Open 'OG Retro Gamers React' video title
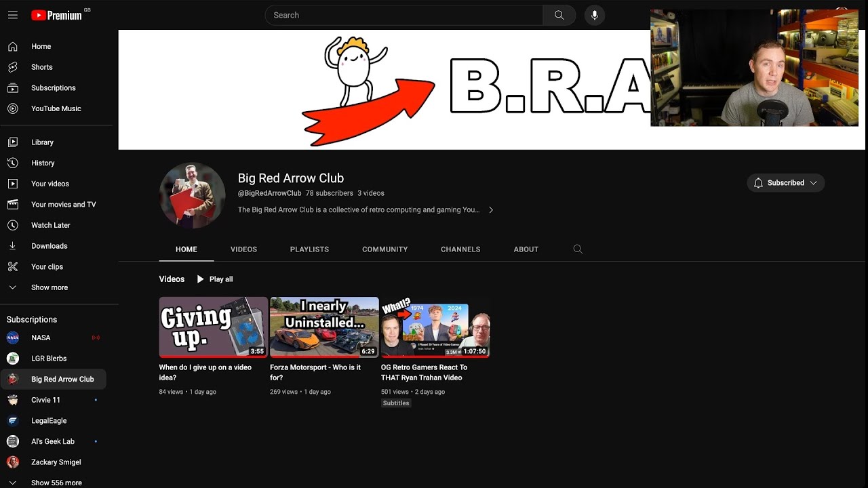 (424, 372)
